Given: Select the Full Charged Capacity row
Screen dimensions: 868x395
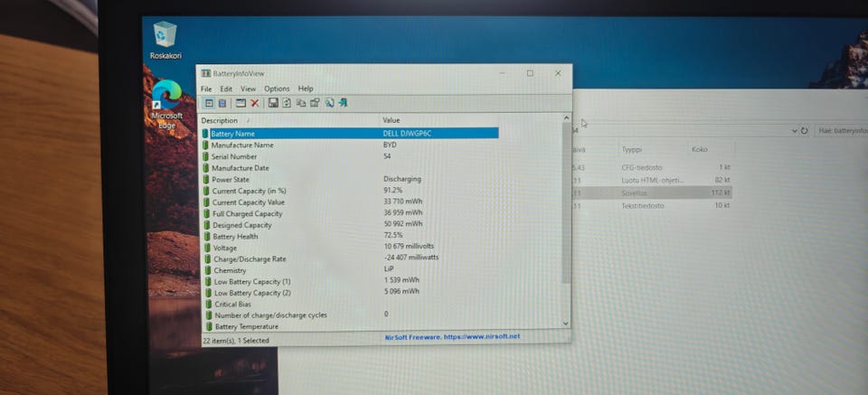Looking at the screenshot, I should [x=351, y=213].
